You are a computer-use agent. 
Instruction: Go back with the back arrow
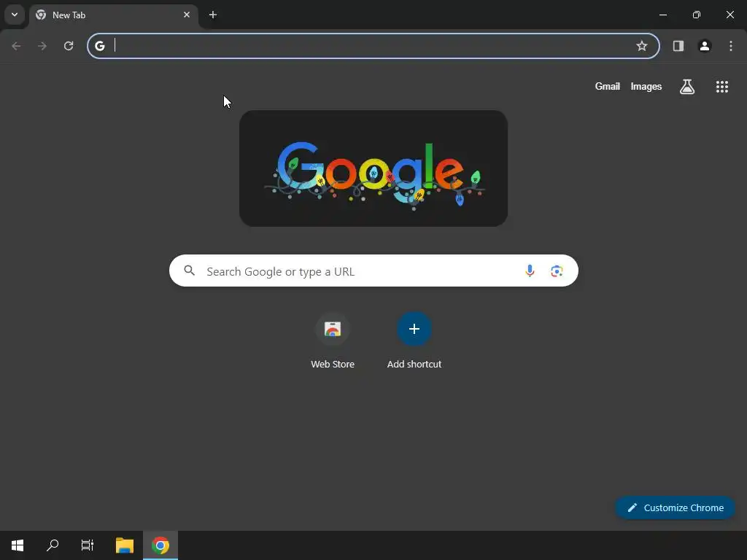point(16,46)
